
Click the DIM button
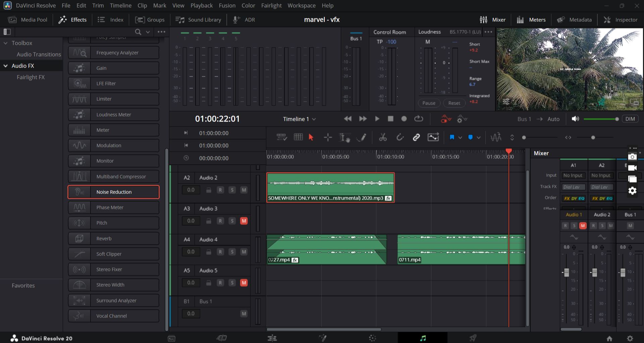(630, 119)
